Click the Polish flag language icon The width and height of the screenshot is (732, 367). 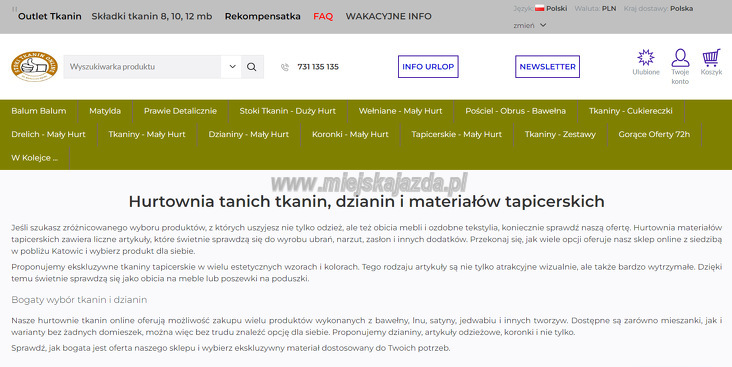coord(540,8)
